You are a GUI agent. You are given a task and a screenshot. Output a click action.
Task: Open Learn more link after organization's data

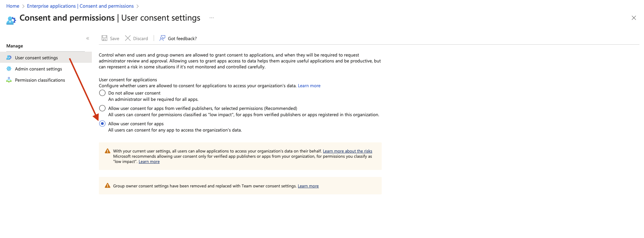[309, 86]
